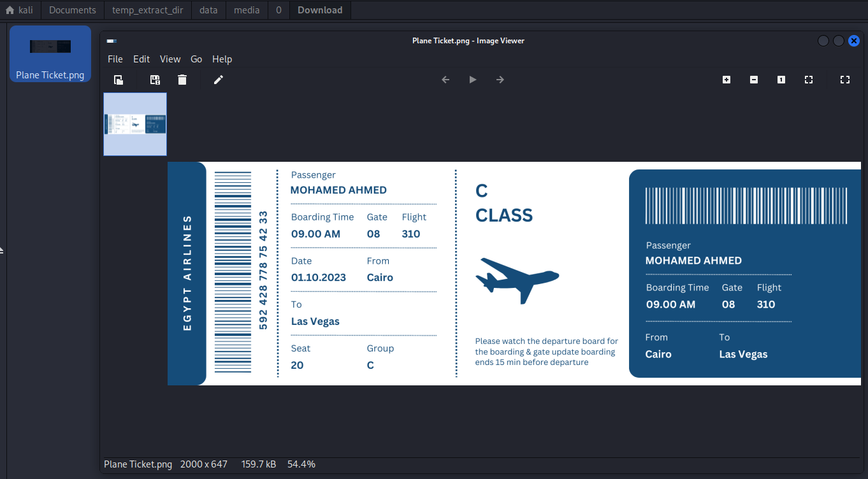Click status bar file size 159.7 kB
868x479 pixels.
point(259,464)
